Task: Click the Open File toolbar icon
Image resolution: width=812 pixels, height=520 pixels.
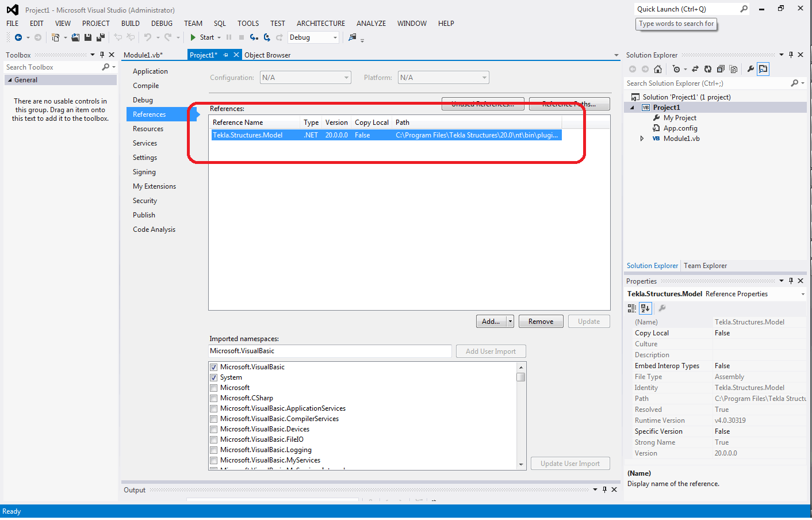Action: (75, 37)
